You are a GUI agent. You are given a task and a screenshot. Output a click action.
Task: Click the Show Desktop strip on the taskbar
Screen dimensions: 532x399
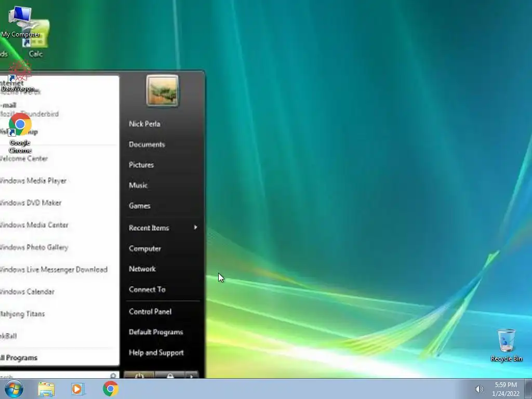pos(528,389)
